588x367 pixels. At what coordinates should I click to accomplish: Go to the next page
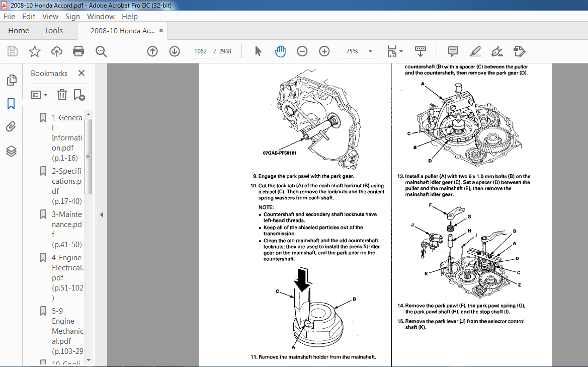[175, 51]
